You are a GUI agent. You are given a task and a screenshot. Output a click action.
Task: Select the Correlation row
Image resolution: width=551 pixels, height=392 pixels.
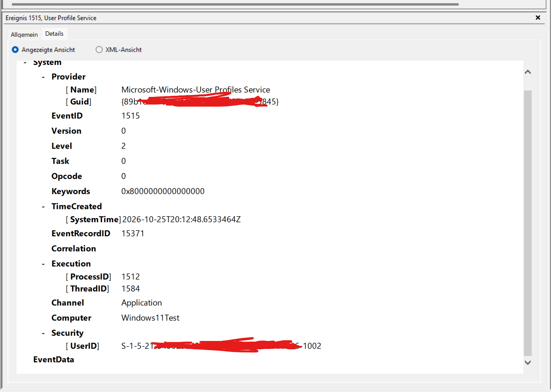pyautogui.click(x=74, y=249)
